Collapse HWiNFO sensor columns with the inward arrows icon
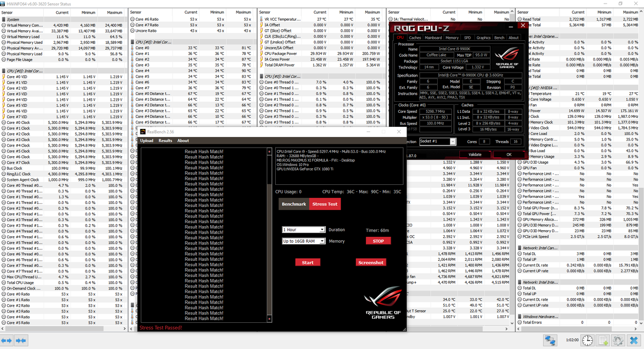The height and width of the screenshot is (349, 644). tap(21, 341)
